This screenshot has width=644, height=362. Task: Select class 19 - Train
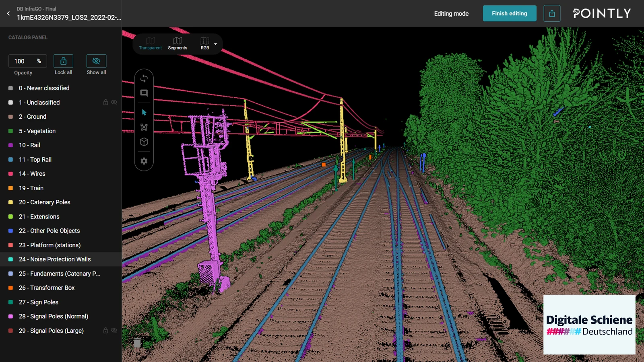[61, 188]
